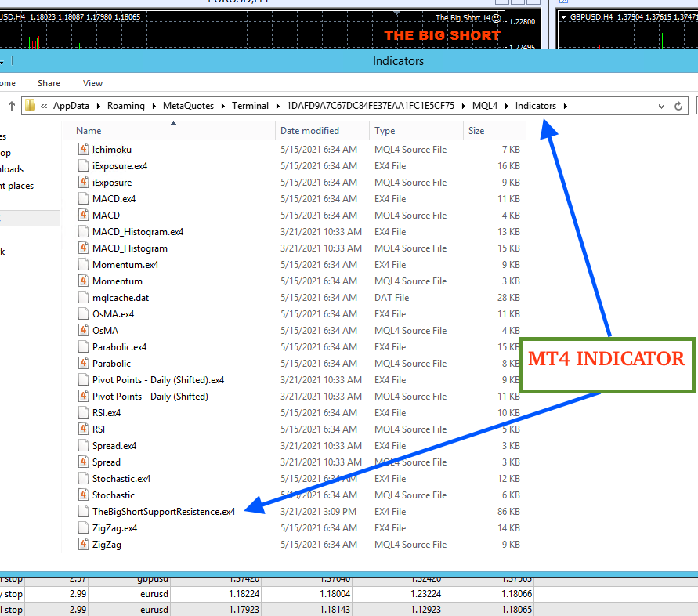Click the 3/21/2021 3:09 PM date cell
Screen dimensions: 698x616
coord(318,511)
